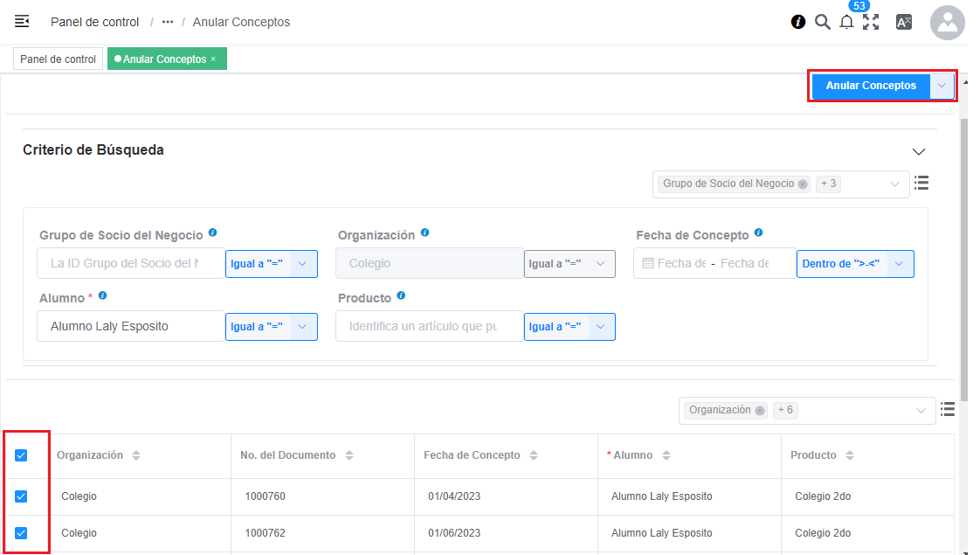Image resolution: width=980 pixels, height=555 pixels.
Task: Uncheck the select-all header checkbox
Action: [x=22, y=455]
